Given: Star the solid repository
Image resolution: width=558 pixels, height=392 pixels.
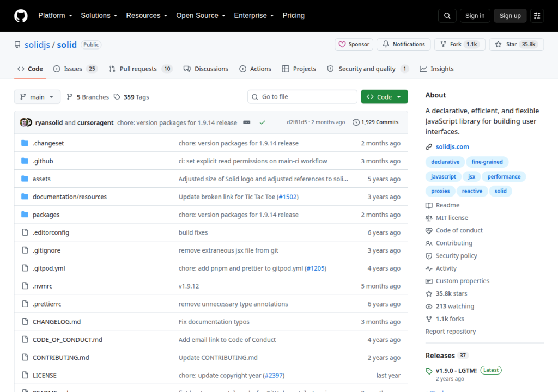Looking at the screenshot, I should (x=516, y=45).
